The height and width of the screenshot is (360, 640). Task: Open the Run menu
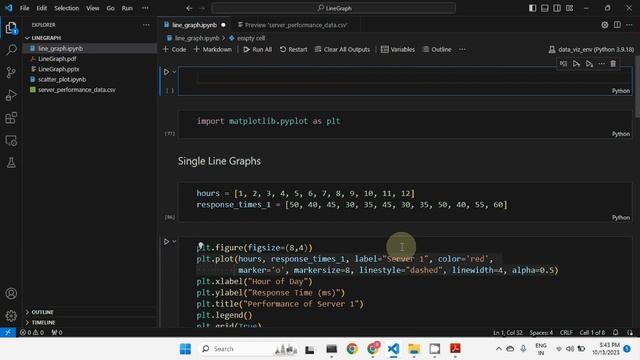pyautogui.click(x=127, y=8)
